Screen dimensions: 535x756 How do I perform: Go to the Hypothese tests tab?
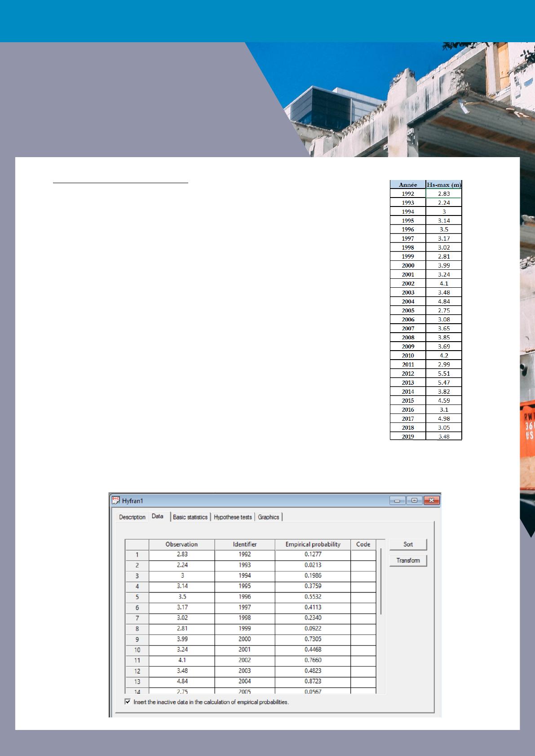pyautogui.click(x=233, y=517)
